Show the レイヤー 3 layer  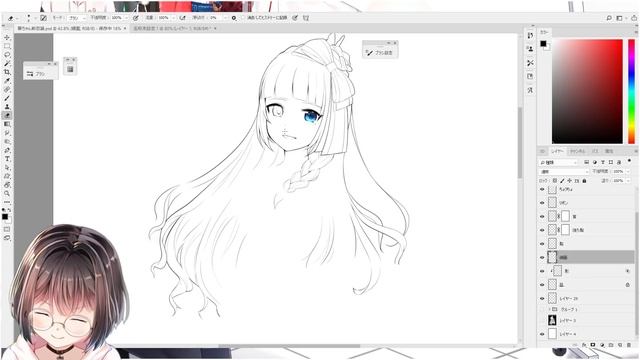(542, 320)
